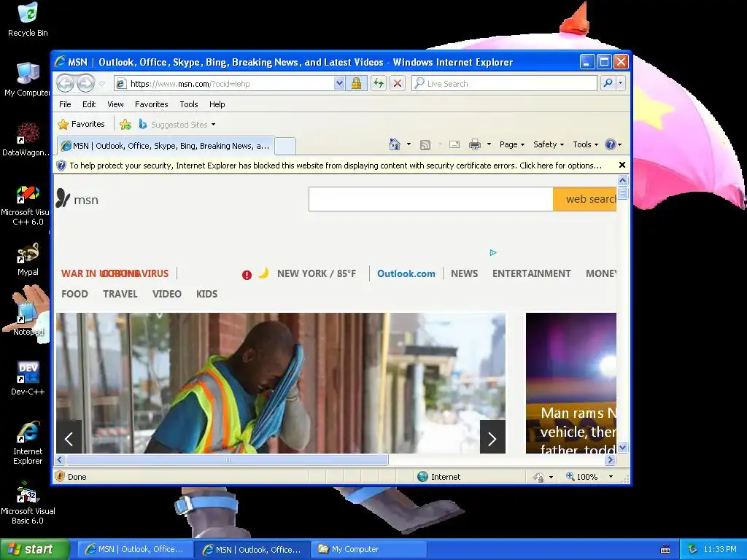The image size is (747, 560).
Task: Click the status bar privacy report icon
Action: tap(539, 477)
